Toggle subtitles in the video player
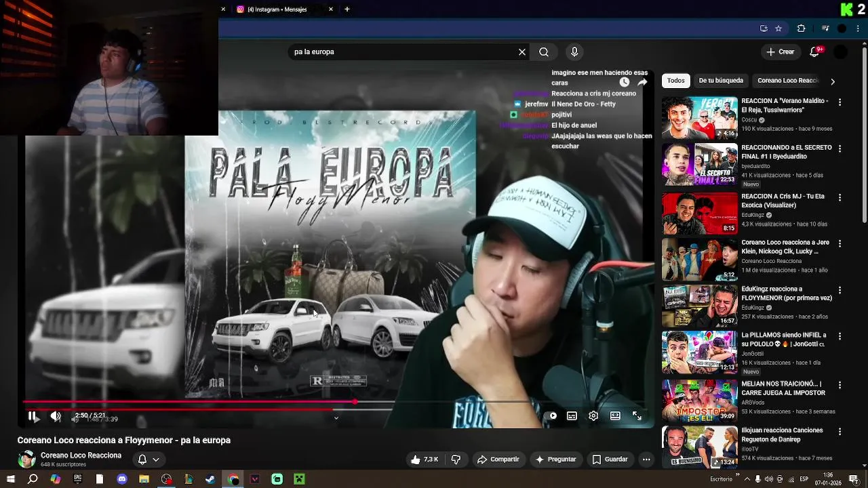Viewport: 868px width, 488px height. tap(572, 416)
